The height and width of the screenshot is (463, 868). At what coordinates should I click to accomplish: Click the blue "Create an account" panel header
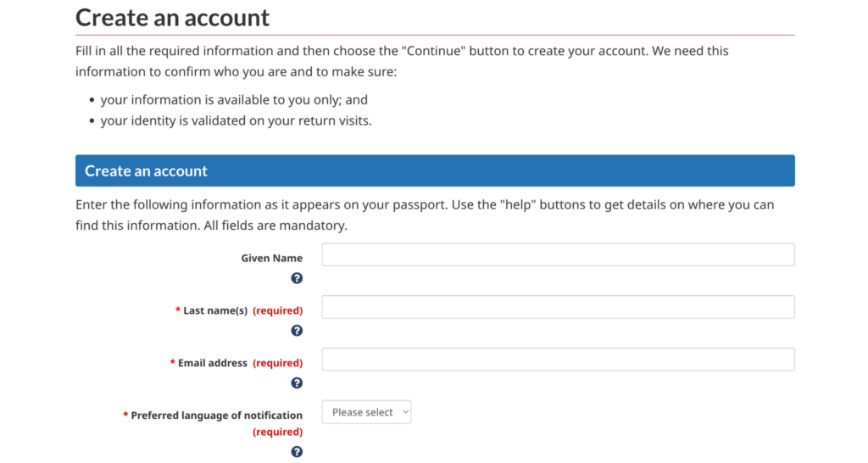(x=434, y=170)
